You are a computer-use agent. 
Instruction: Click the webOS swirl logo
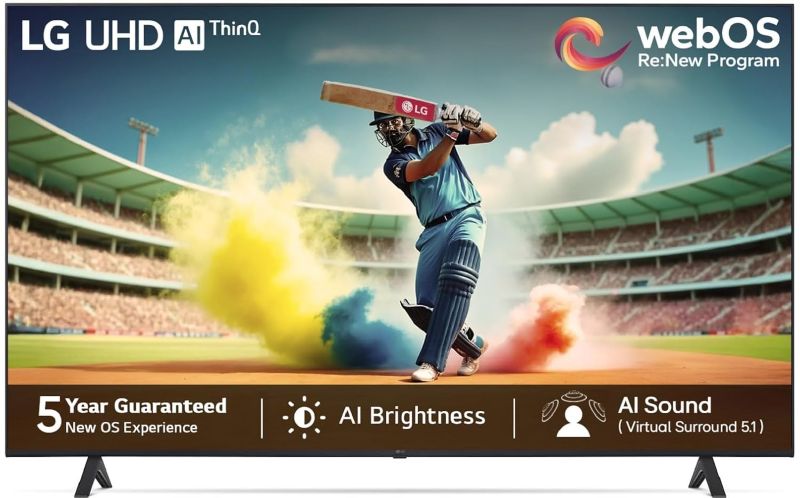click(591, 44)
